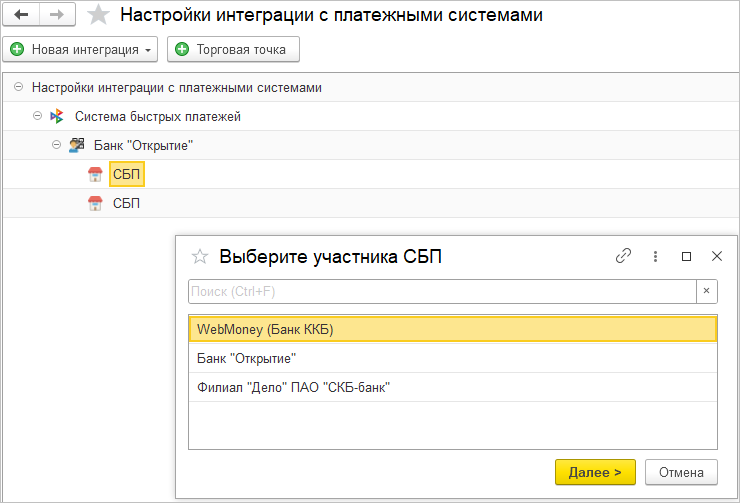This screenshot has height=503, width=740.
Task: Open the dialog's three-dot more menu
Action: coord(655,256)
